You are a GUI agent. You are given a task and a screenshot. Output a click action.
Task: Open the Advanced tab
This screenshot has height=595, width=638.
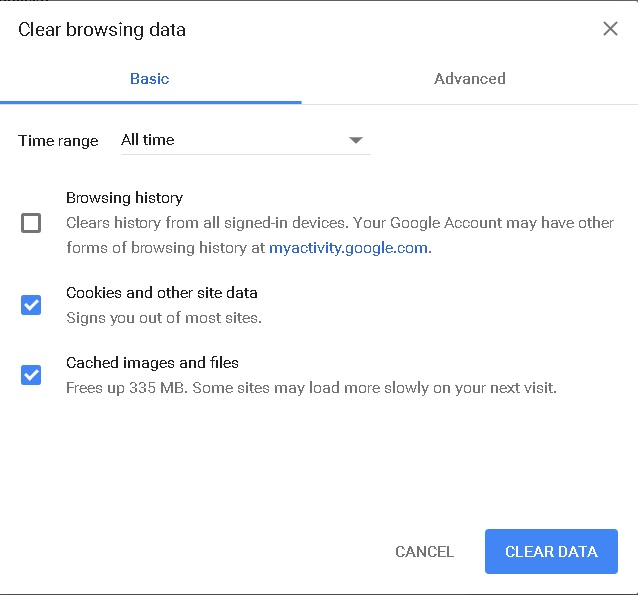click(x=469, y=79)
